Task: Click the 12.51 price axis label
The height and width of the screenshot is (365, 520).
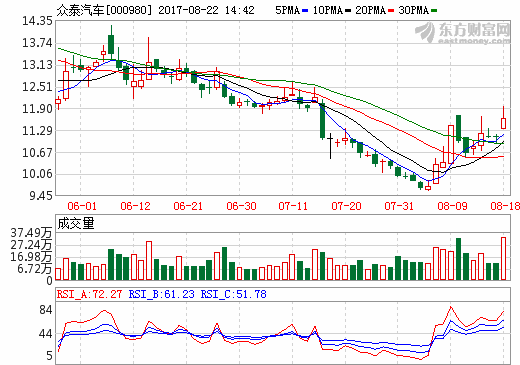Action: pyautogui.click(x=37, y=87)
